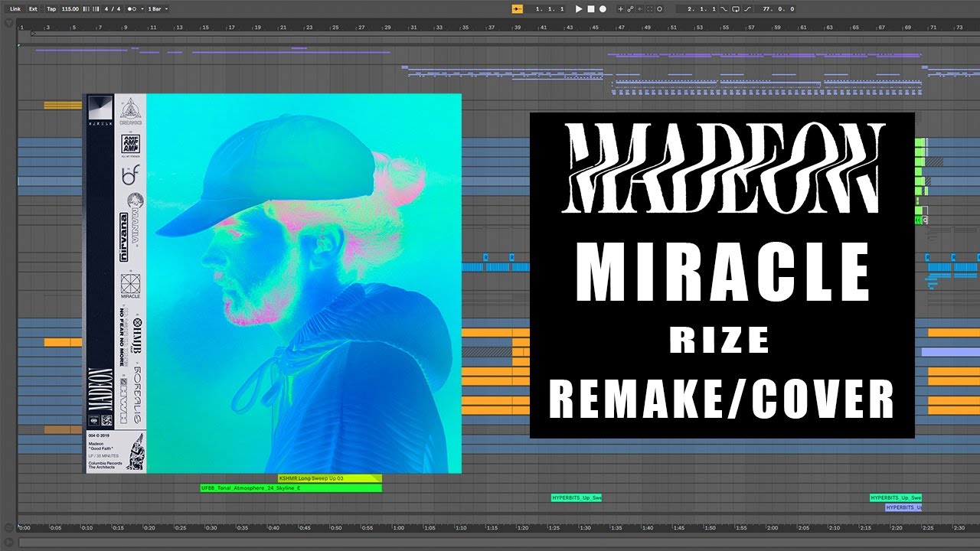The height and width of the screenshot is (551, 980).
Task: Click the RIZE text on the title card
Action: click(x=719, y=341)
